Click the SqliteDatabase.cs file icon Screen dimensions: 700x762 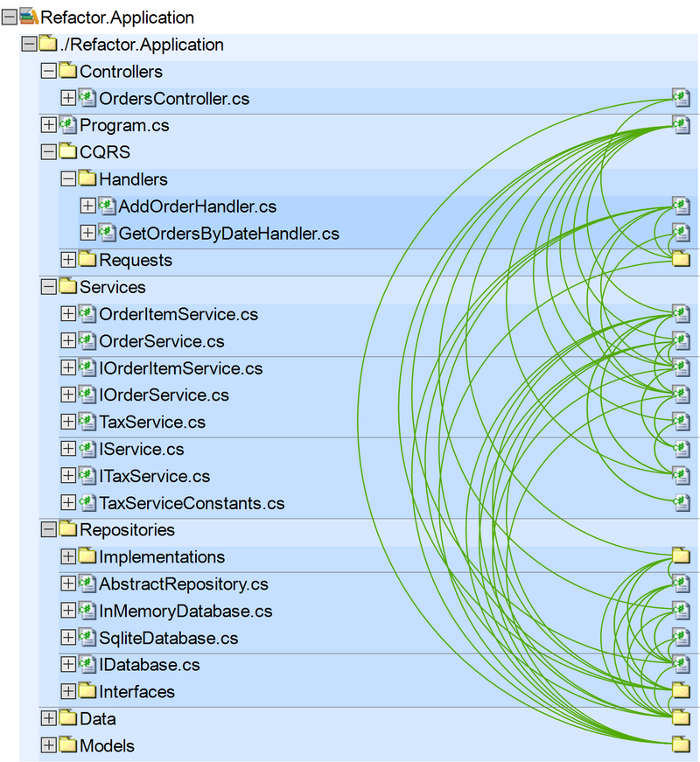pyautogui.click(x=87, y=637)
